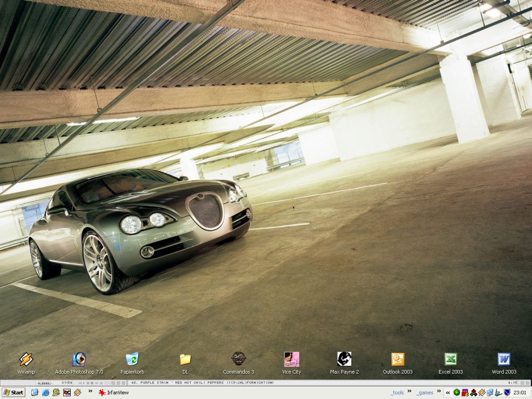Expand the _games toolbar chevron
Screen dimensions: 532x399
click(x=438, y=391)
